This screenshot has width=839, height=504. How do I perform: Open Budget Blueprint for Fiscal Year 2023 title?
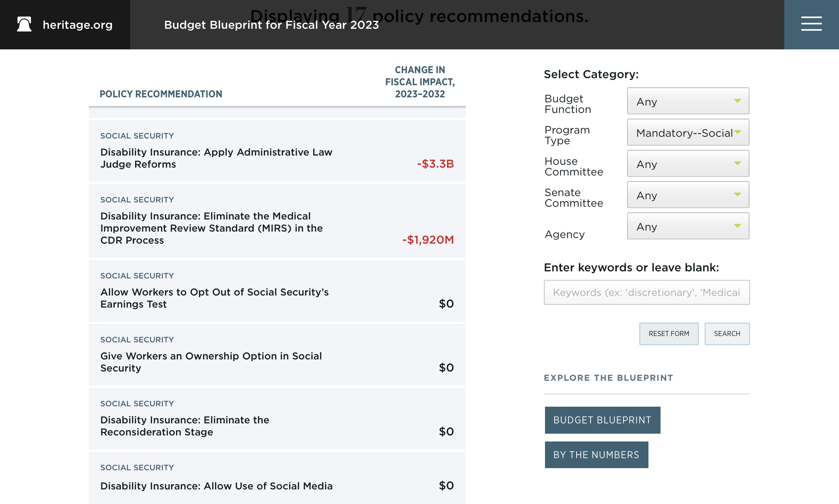pyautogui.click(x=271, y=25)
